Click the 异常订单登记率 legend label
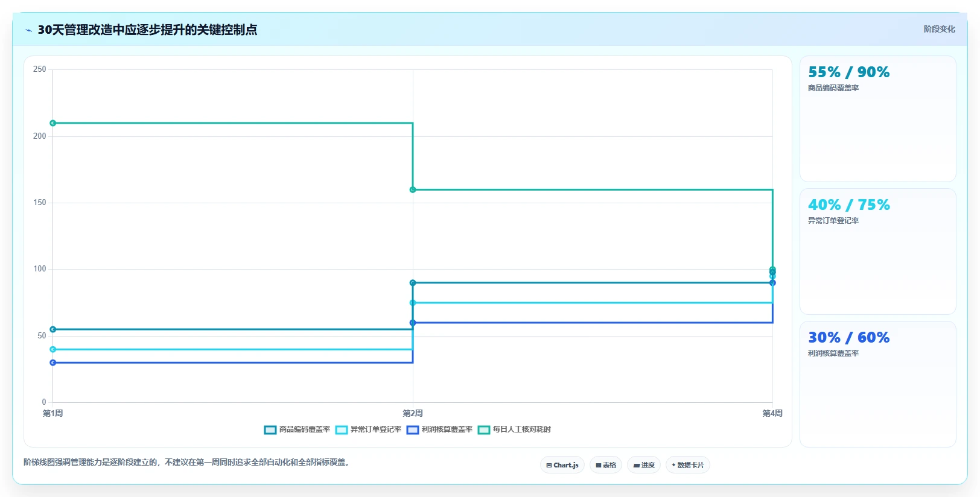Viewport: 980px width, 497px height. pyautogui.click(x=376, y=429)
